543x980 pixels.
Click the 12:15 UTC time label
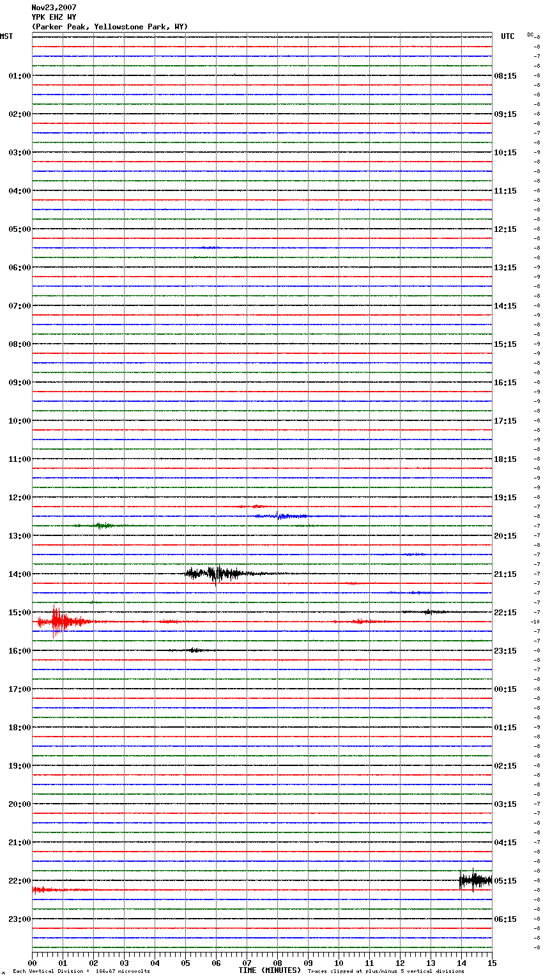click(x=505, y=229)
